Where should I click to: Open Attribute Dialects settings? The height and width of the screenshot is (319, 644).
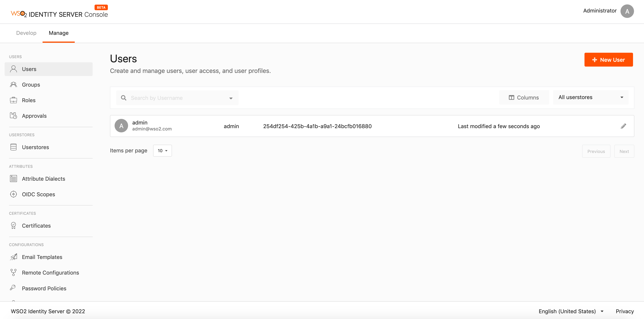pos(43,179)
